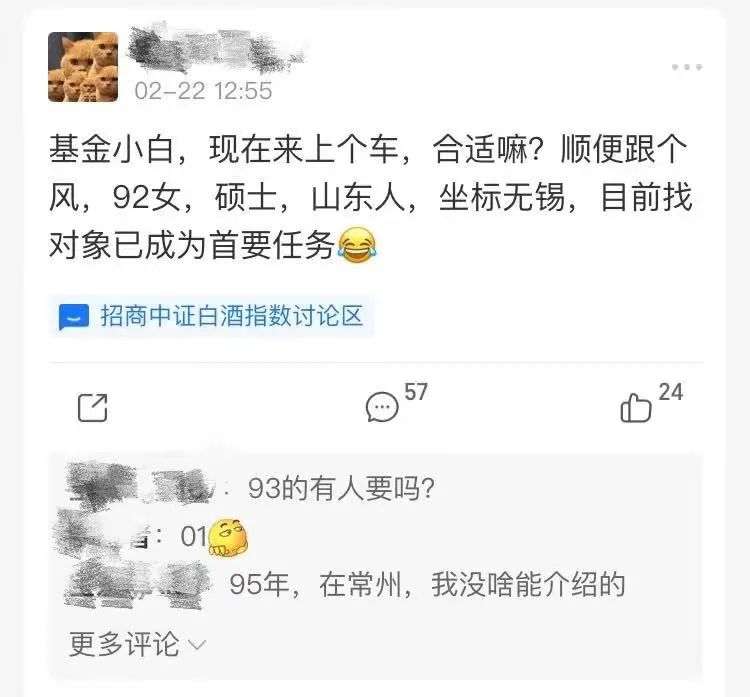The width and height of the screenshot is (750, 697).
Task: Open the blurred name before 95年 comment
Action: click(139, 584)
